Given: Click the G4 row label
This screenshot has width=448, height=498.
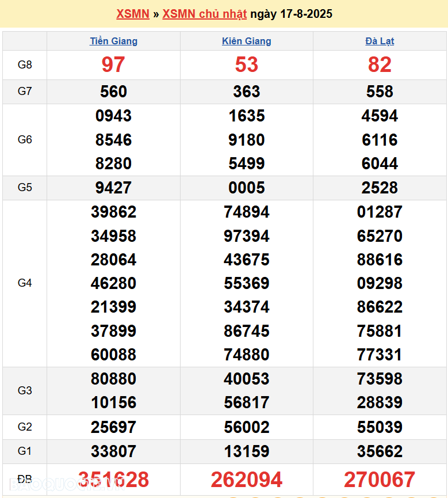Looking at the screenshot, I should [x=25, y=283].
